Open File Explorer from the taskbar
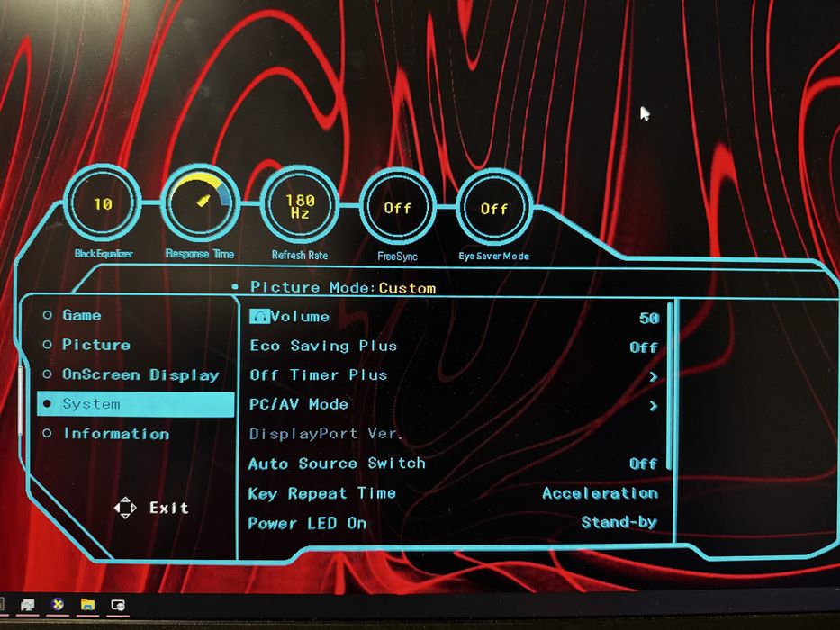840x630 pixels. [x=87, y=604]
